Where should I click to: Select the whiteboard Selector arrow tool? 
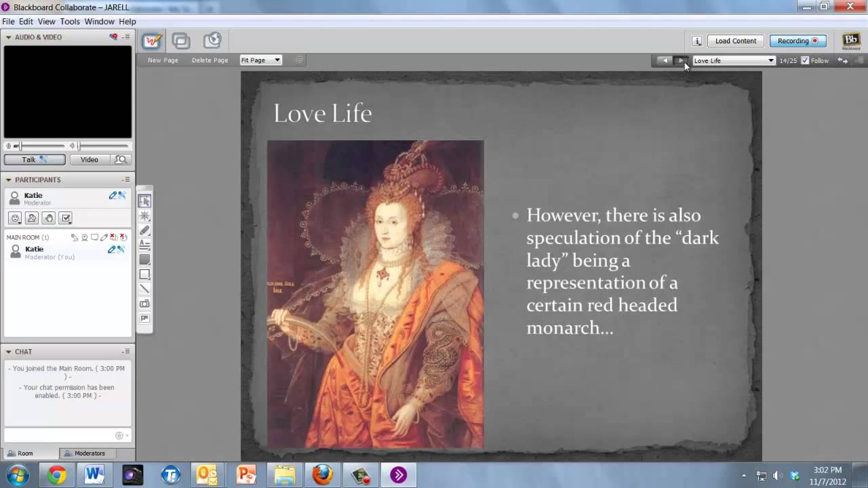pyautogui.click(x=144, y=201)
